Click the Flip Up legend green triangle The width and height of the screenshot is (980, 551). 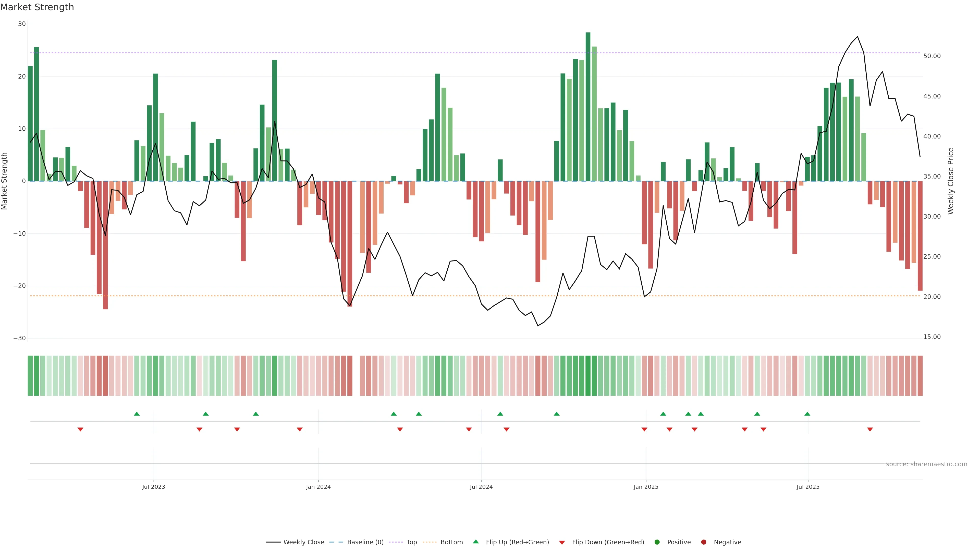click(475, 542)
